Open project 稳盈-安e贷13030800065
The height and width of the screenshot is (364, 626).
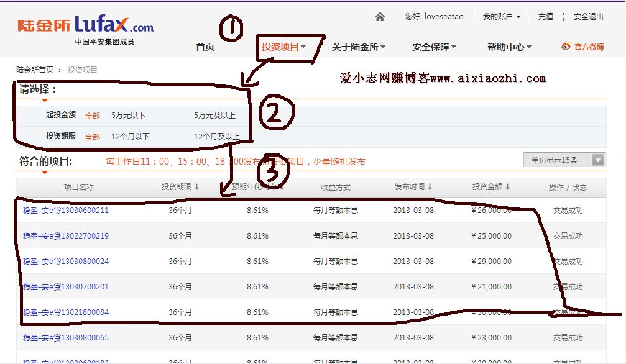[66, 338]
